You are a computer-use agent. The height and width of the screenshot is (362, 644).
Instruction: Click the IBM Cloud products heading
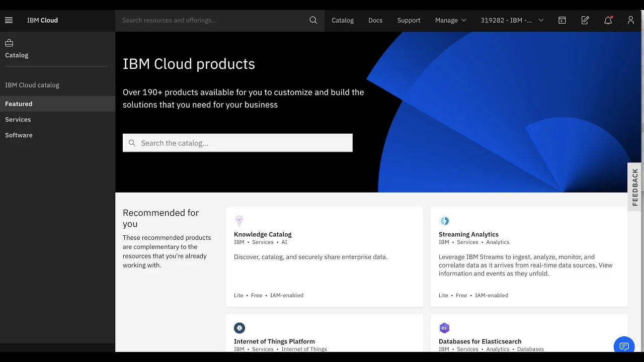pos(189,64)
